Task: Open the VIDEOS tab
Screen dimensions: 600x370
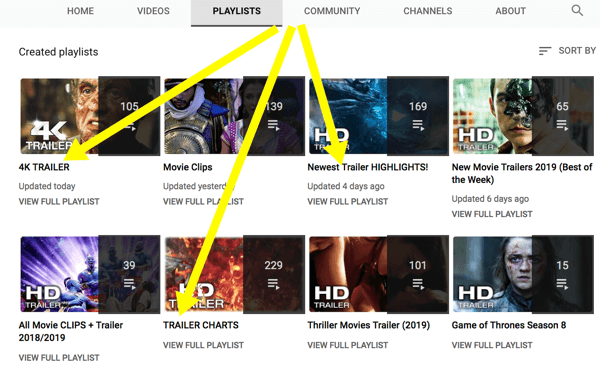Action: 153,11
